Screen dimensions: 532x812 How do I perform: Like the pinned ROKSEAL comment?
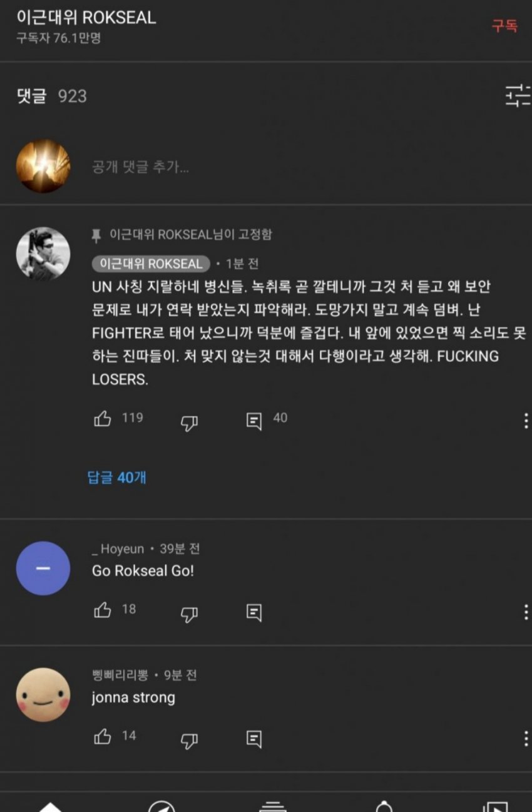[103, 419]
